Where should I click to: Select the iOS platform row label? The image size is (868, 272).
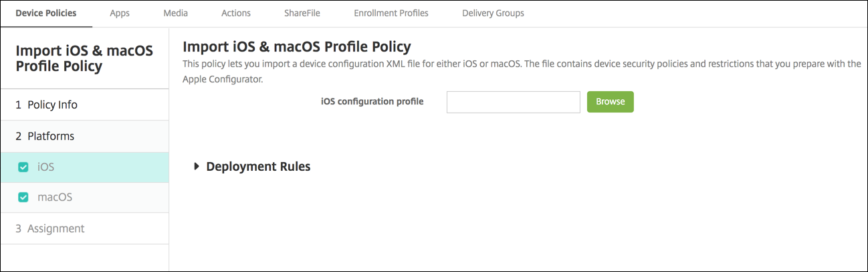click(x=46, y=167)
